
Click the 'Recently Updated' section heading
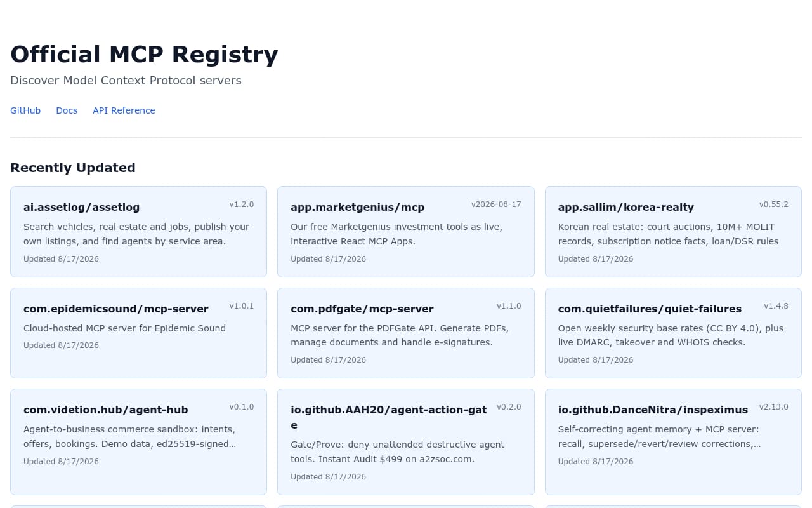(73, 168)
